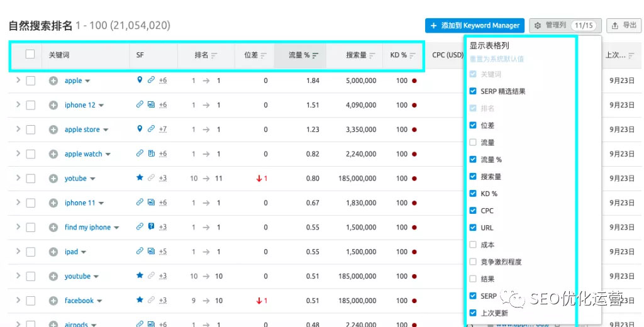Check the 竞争激烈程度 column option
This screenshot has height=327, width=644.
[x=473, y=262]
